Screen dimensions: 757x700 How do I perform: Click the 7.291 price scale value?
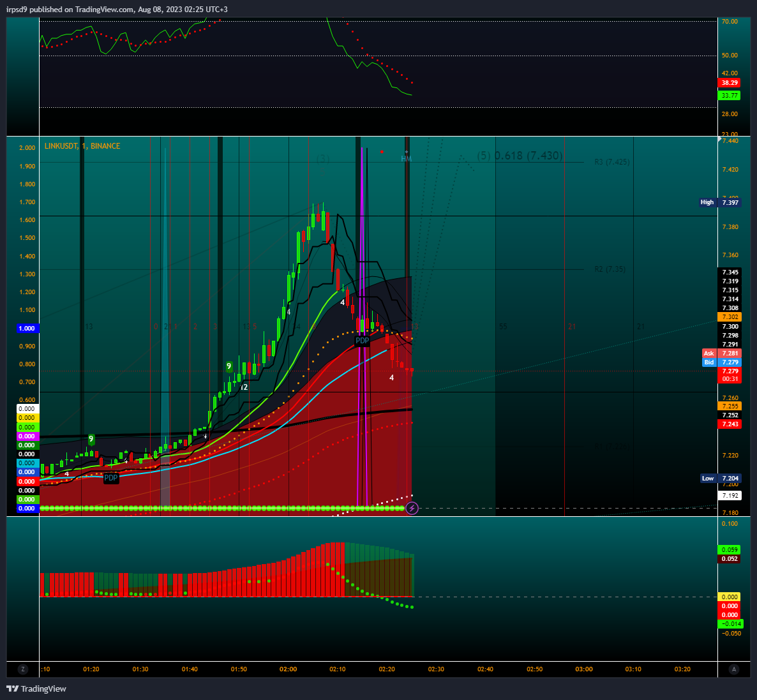730,345
